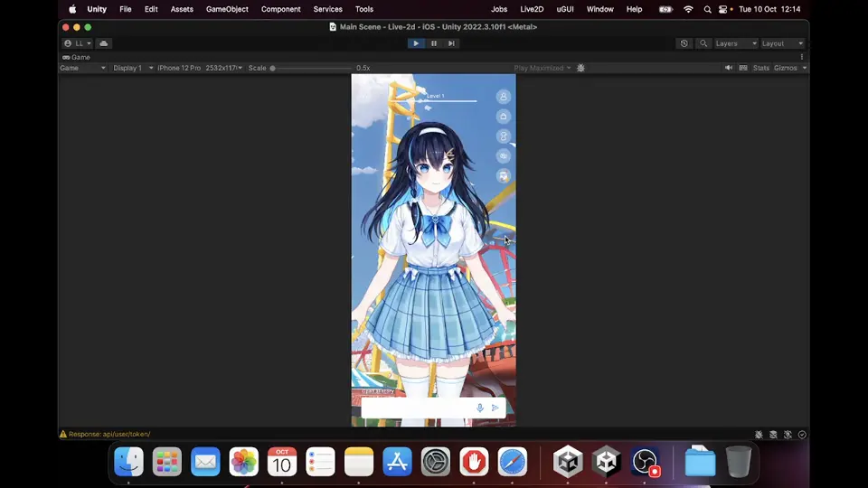This screenshot has height=488, width=868.
Task: Open the Game view mode dropdown
Action: click(x=82, y=68)
